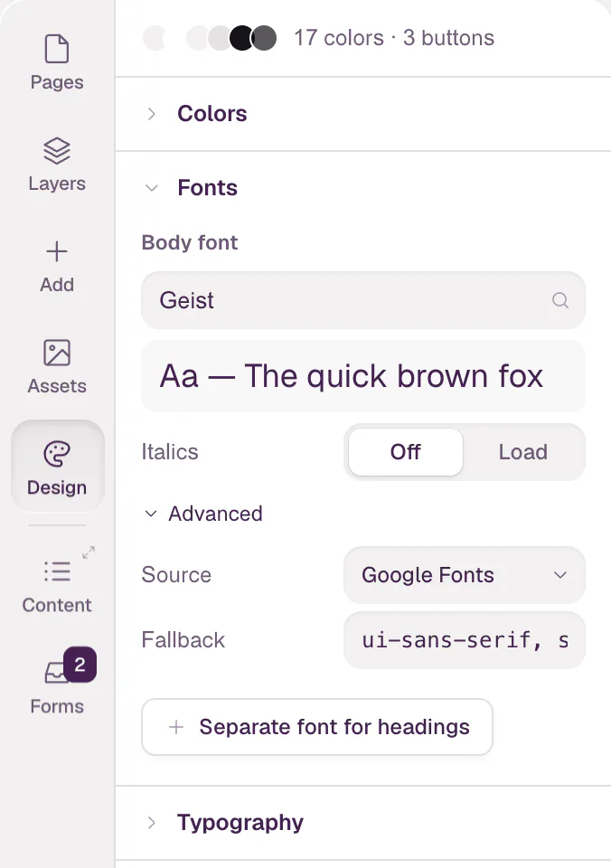Open the Layers panel icon

[x=56, y=151]
